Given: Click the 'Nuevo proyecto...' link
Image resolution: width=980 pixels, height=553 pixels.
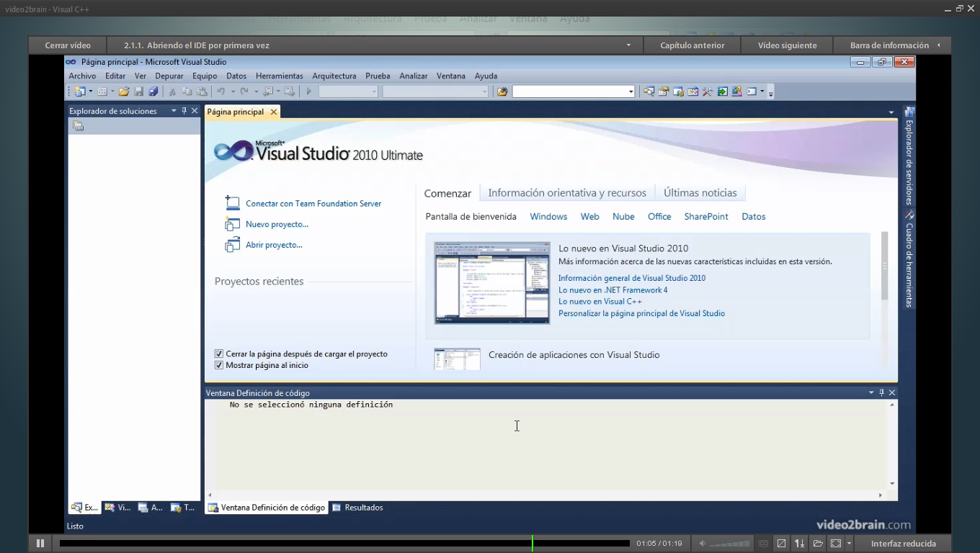Looking at the screenshot, I should coord(277,225).
